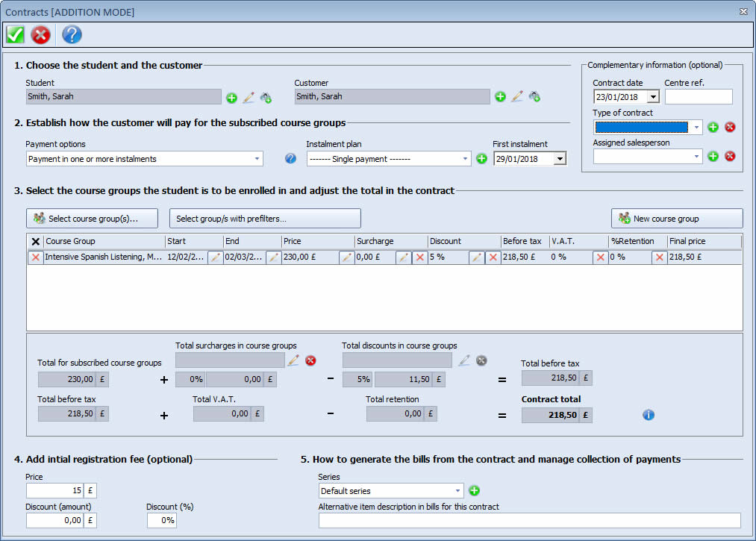
Task: Close the Contracts window
Action: point(743,11)
